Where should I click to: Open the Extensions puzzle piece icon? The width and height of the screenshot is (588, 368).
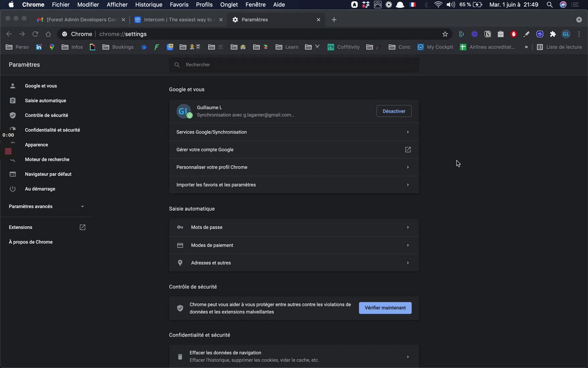click(x=553, y=34)
